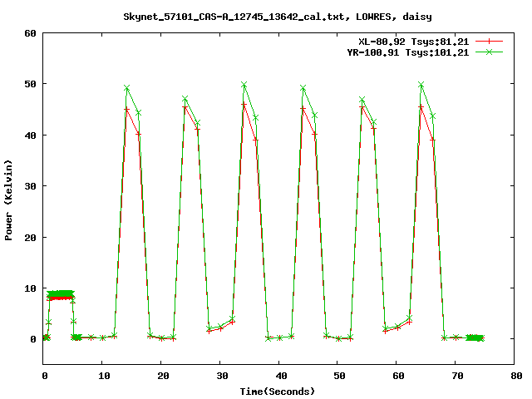Select legend entry XL-80.92 Tsys:81.21
The height and width of the screenshot is (399, 532).
tap(414, 42)
